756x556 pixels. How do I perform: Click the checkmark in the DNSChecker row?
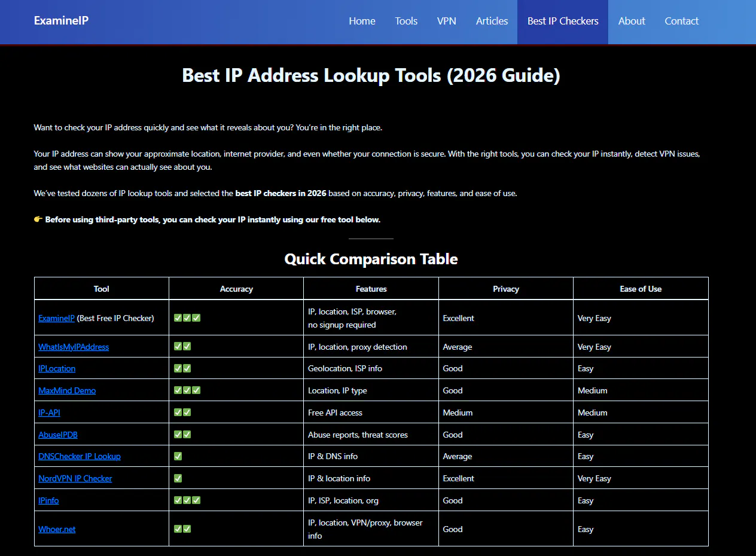click(178, 456)
